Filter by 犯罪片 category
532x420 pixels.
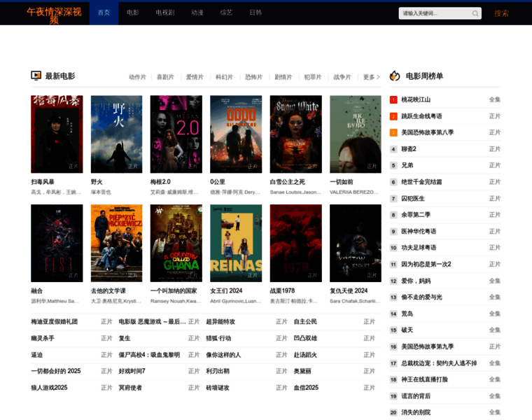tap(313, 77)
